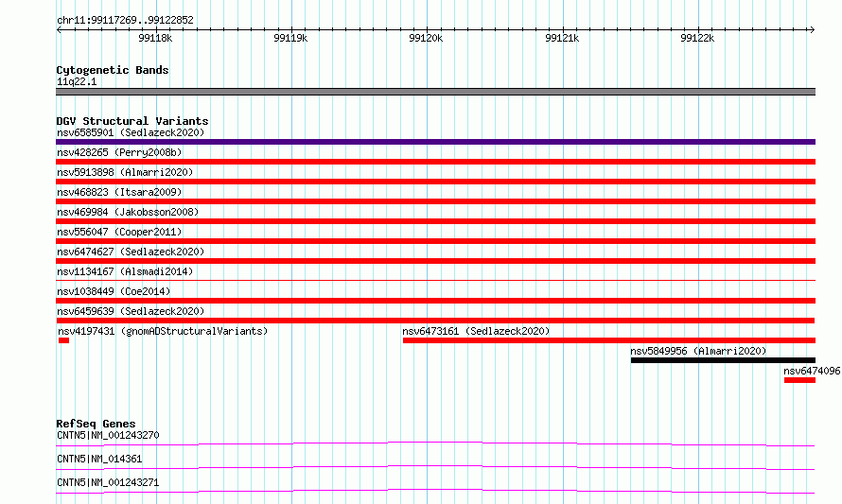842x504 pixels.
Task: Click the ruler's right arrowhead
Action: coord(812,29)
